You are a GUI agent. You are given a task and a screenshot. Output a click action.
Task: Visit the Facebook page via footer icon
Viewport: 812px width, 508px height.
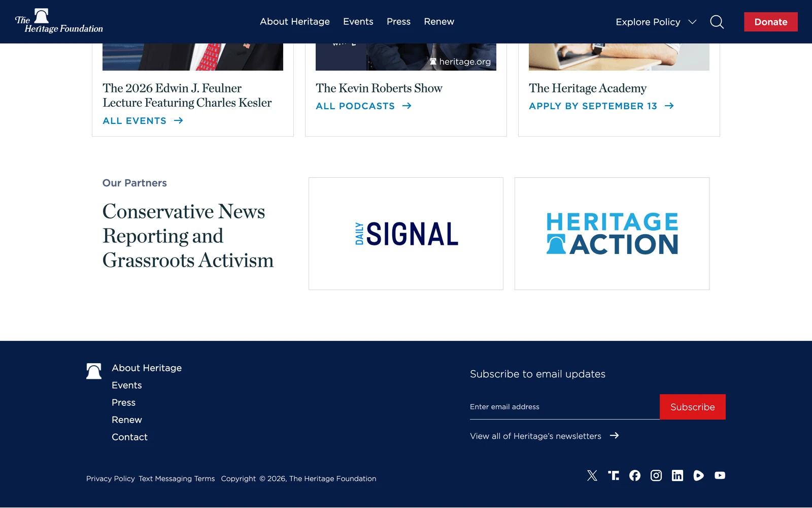635,475
